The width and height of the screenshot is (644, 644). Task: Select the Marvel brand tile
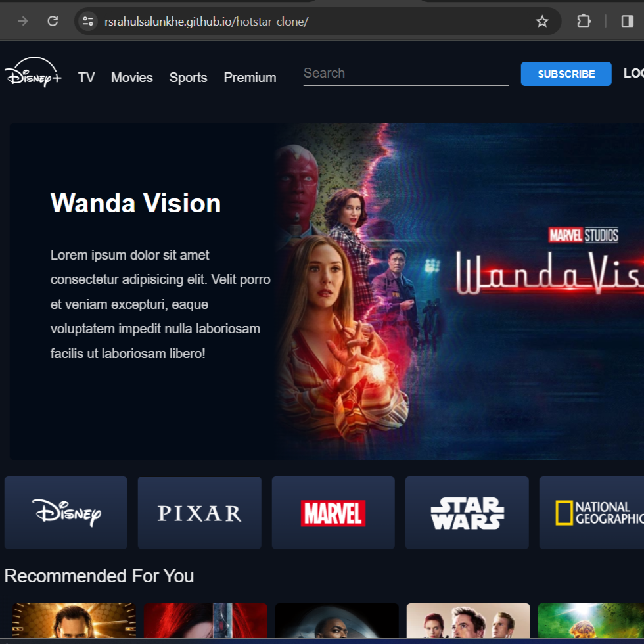click(333, 513)
